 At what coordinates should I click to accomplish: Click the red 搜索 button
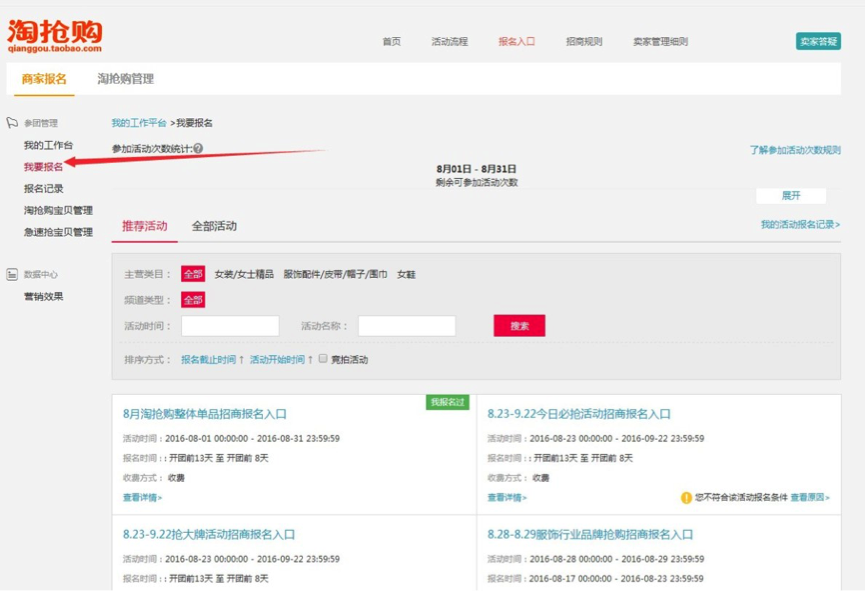pos(519,326)
